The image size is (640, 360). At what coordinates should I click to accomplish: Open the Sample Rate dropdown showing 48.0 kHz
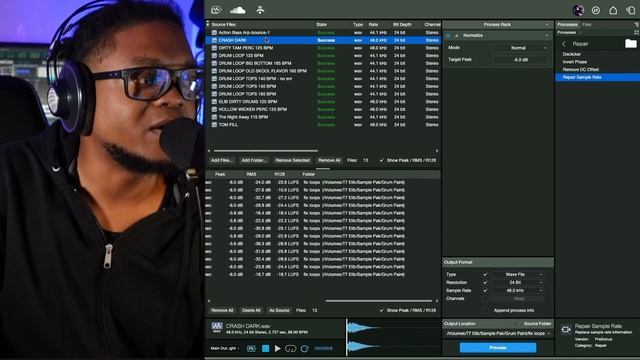click(x=517, y=291)
